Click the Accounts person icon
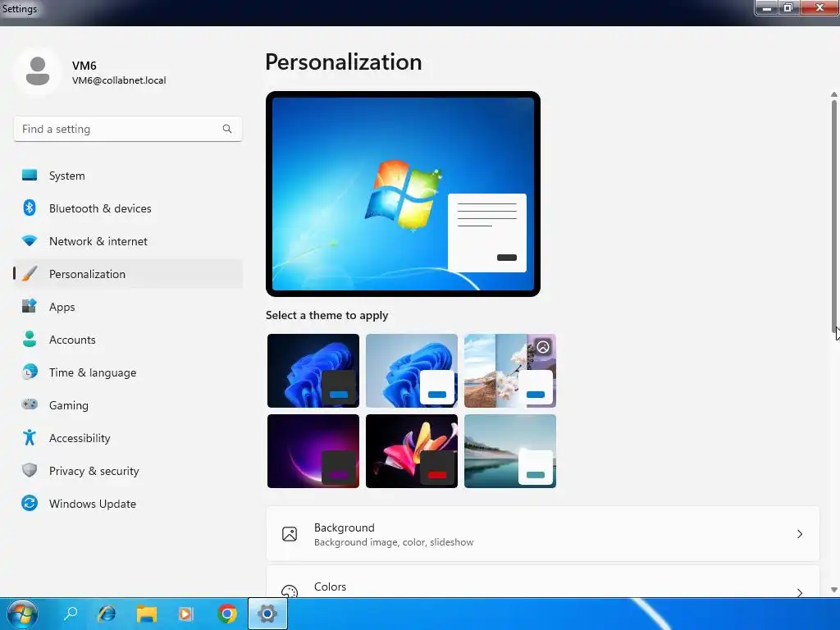The width and height of the screenshot is (840, 630). pyautogui.click(x=30, y=339)
